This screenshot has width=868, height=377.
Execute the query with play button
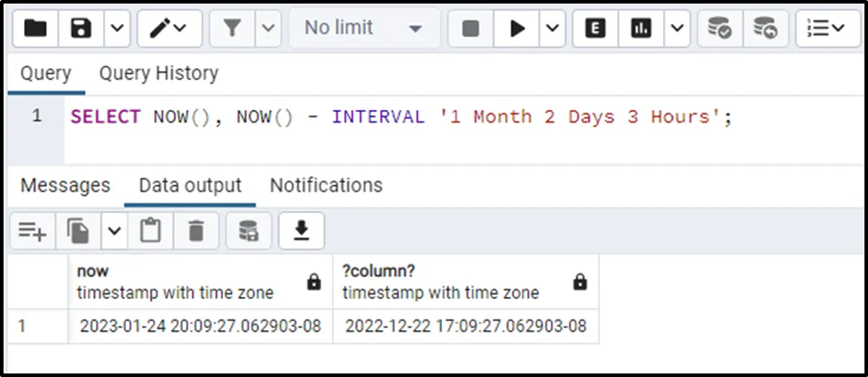coord(517,28)
